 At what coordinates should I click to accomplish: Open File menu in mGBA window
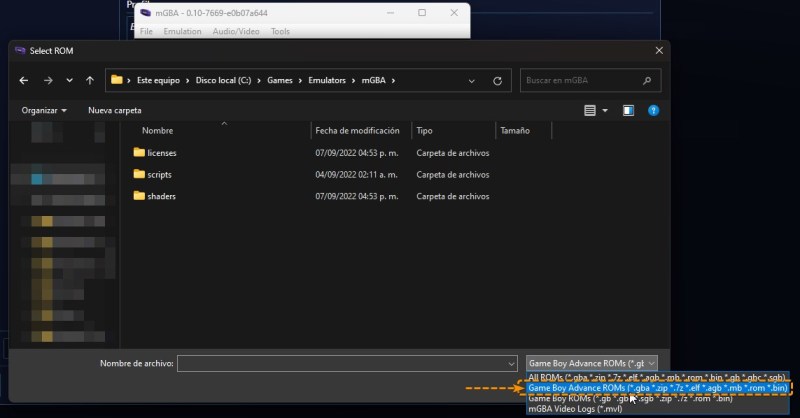pyautogui.click(x=146, y=32)
